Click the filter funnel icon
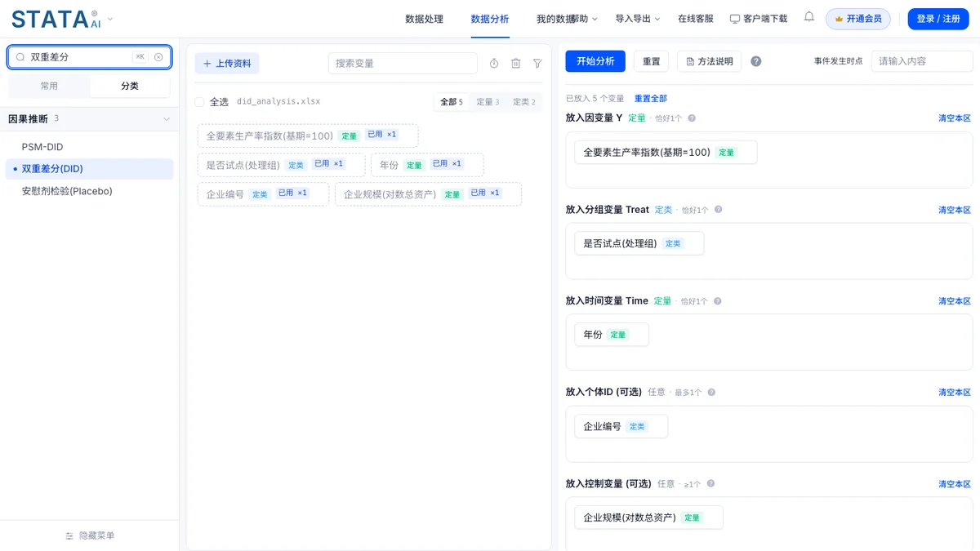The image size is (980, 551). 537,64
